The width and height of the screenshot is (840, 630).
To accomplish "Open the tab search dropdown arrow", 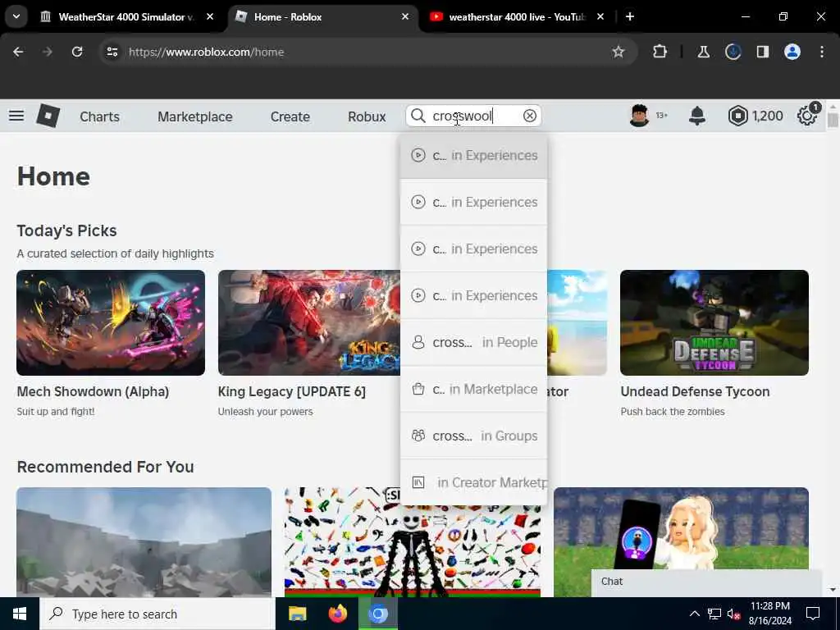I will [x=16, y=16].
